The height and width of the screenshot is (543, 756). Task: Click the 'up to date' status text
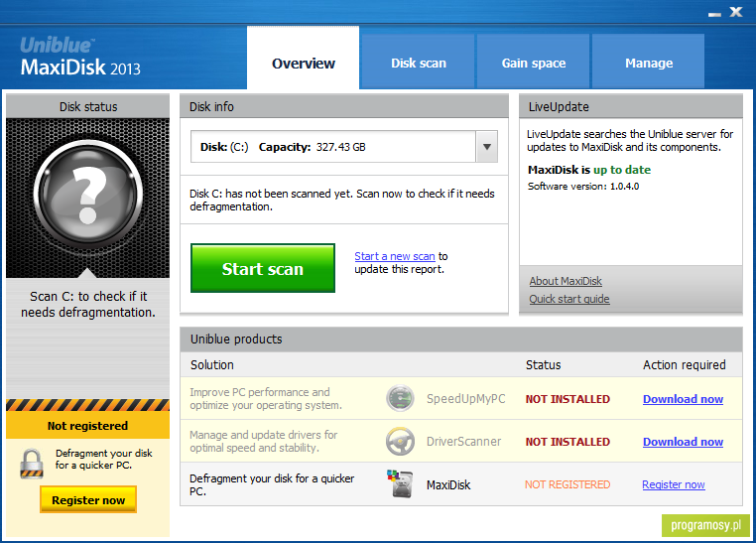tap(622, 170)
